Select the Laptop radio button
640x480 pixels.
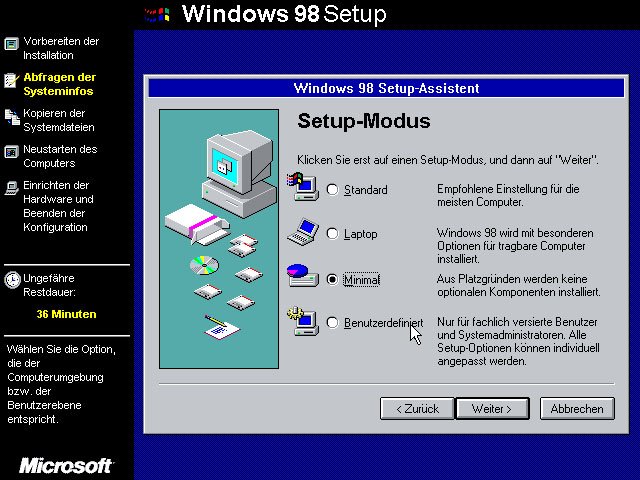click(333, 234)
